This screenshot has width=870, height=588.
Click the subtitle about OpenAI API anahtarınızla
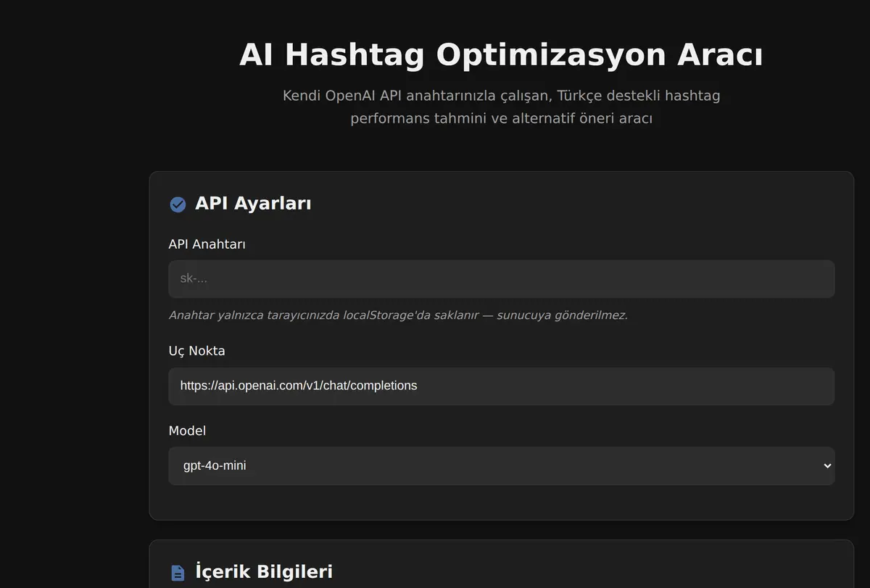501,107
